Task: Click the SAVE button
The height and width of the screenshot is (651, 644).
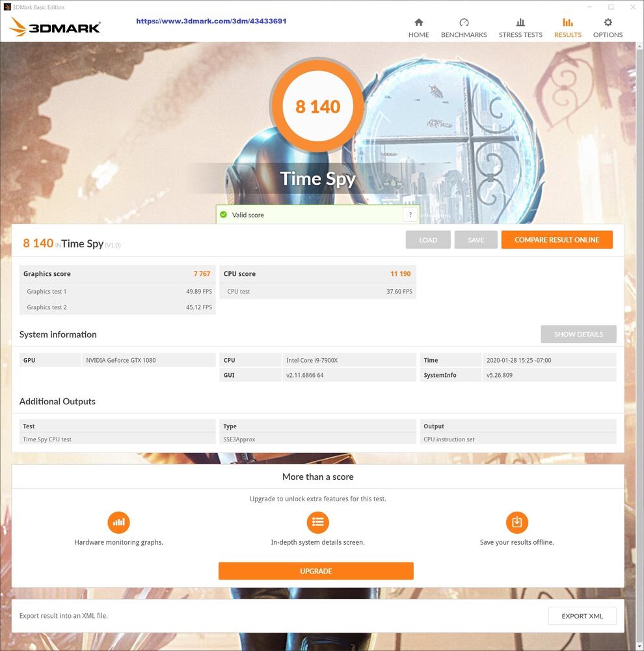Action: (x=476, y=240)
